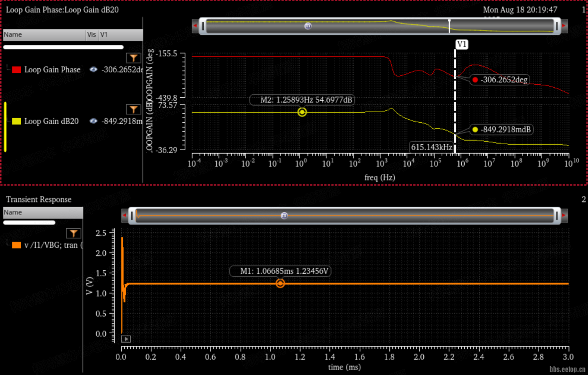This screenshot has width=588, height=375.
Task: Click the V1 column header
Action: click(x=121, y=34)
